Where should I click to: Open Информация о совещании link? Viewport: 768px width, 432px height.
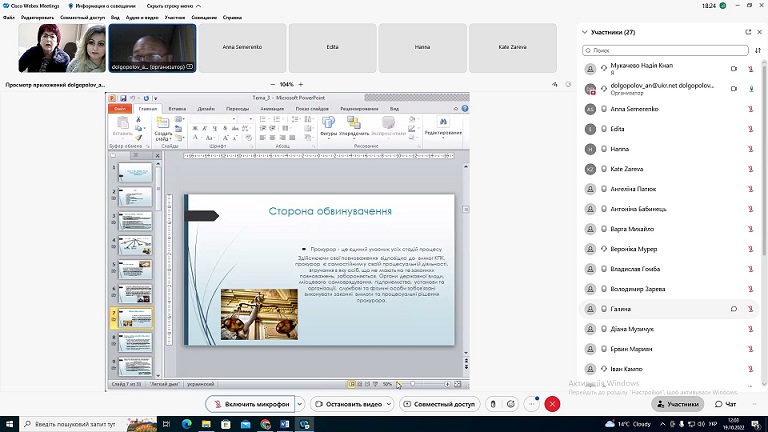[x=101, y=6]
